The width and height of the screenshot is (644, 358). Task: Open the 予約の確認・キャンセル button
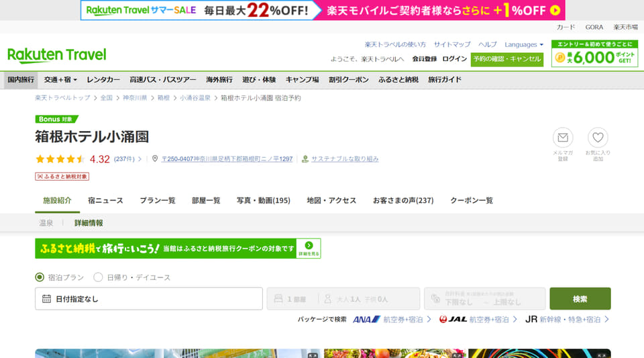[507, 59]
